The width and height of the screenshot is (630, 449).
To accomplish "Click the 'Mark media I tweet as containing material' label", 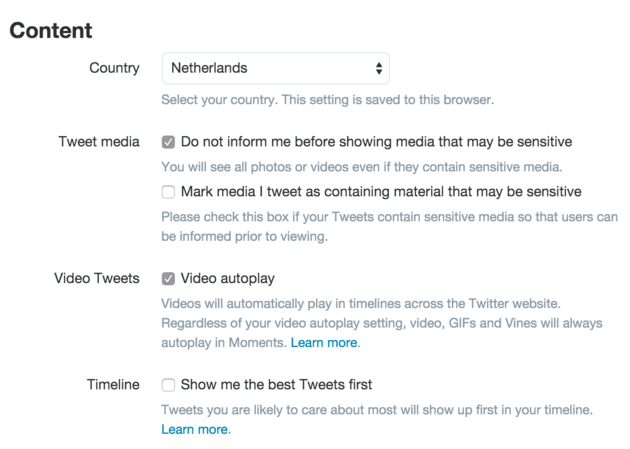I will [x=381, y=192].
